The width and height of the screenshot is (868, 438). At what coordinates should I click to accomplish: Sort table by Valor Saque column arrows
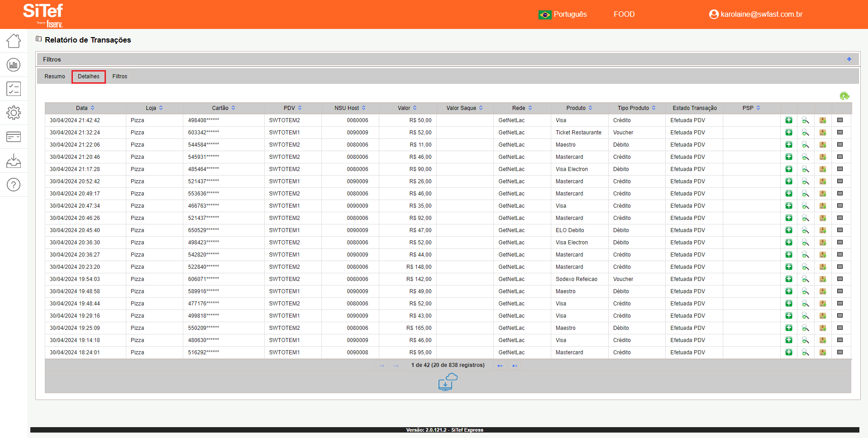click(x=481, y=108)
